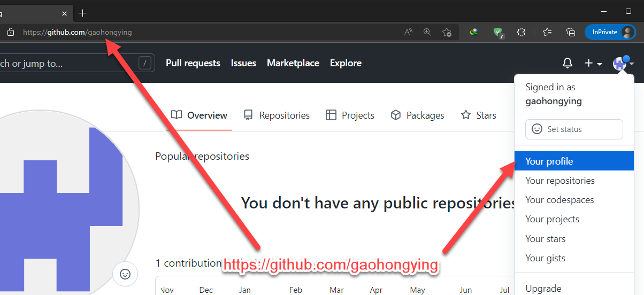Open the Favorites list icon
Screen dimensions: 644x295
[x=547, y=32]
